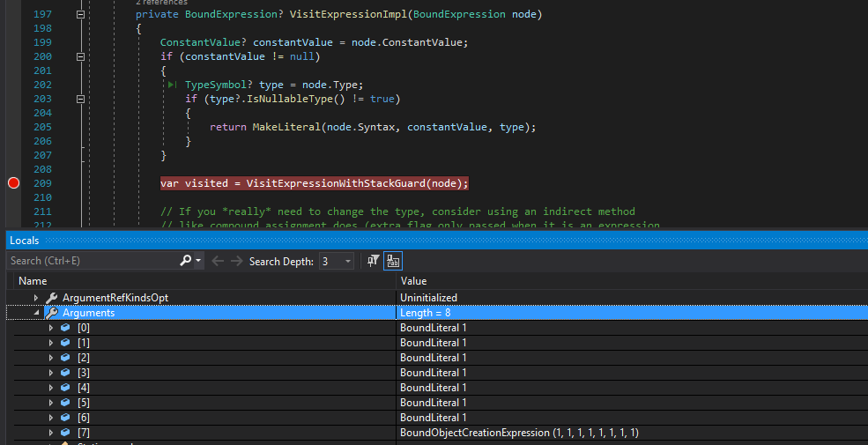
Task: Click the blue cube icon of [6]
Action: click(65, 418)
